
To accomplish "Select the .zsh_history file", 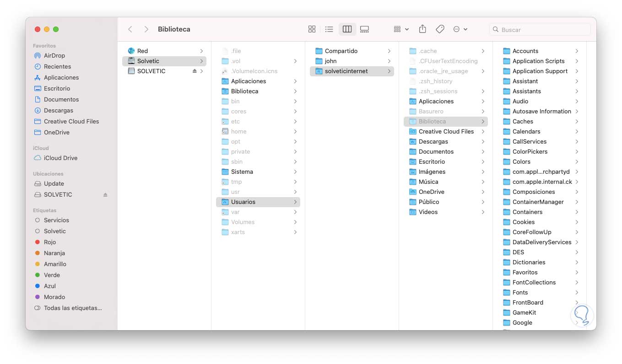I will [x=446, y=81].
